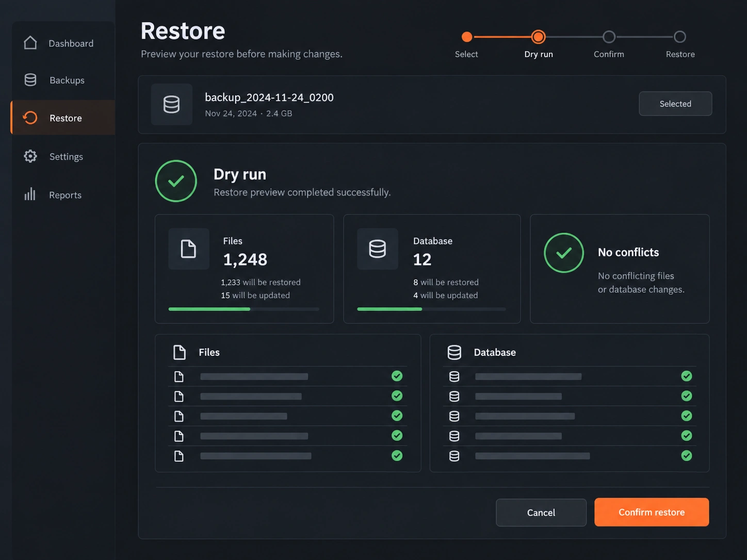Click the database icon in the Database 12 card
The height and width of the screenshot is (560, 747).
pos(378,249)
